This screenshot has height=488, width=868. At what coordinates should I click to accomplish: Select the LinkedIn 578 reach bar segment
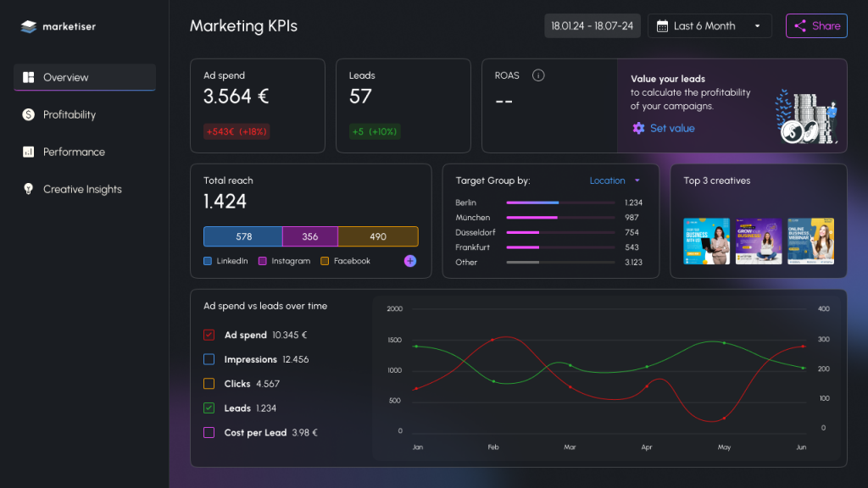pos(242,236)
